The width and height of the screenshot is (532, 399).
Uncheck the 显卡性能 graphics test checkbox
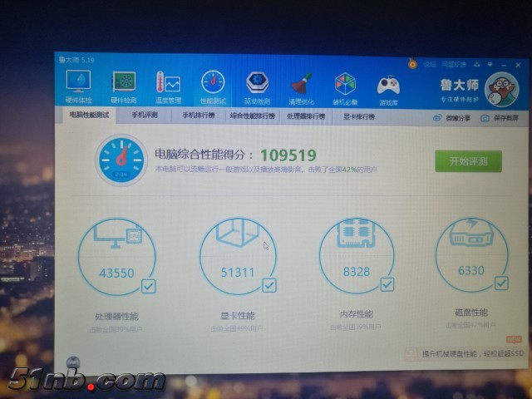[268, 285]
